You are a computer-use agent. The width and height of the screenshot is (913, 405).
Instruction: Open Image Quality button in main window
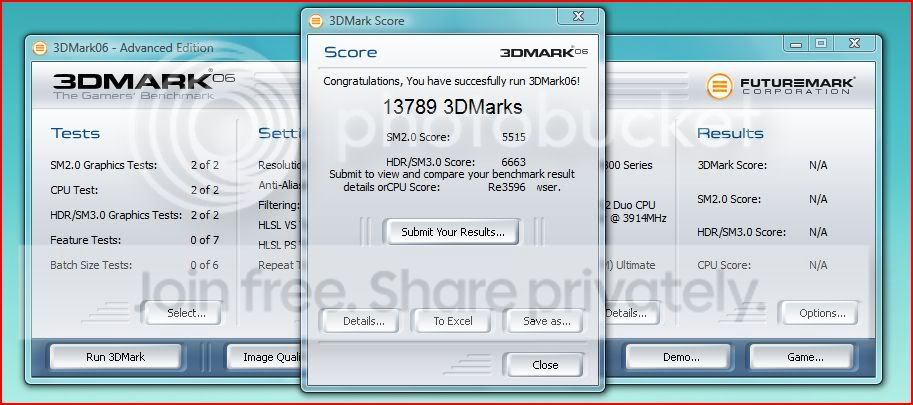point(263,357)
